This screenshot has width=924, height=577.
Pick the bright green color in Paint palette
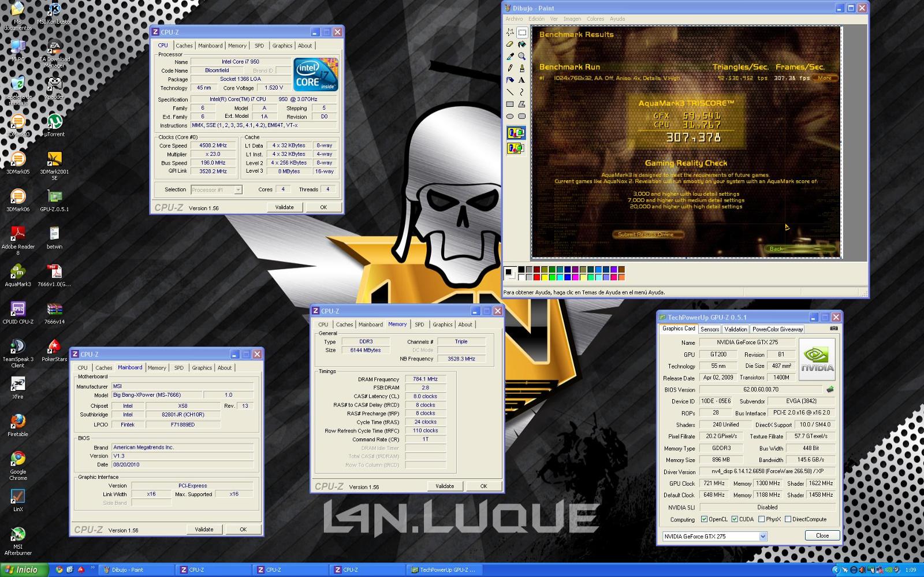pyautogui.click(x=552, y=277)
